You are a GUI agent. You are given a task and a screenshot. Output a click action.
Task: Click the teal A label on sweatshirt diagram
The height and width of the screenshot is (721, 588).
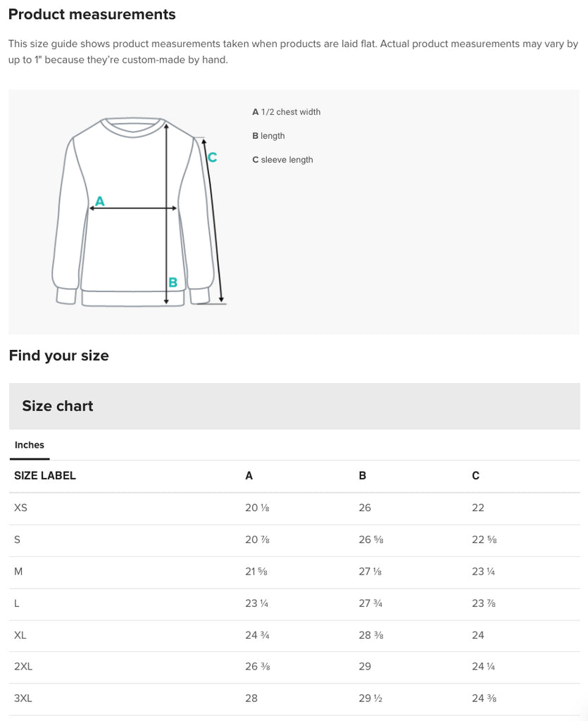point(99,201)
